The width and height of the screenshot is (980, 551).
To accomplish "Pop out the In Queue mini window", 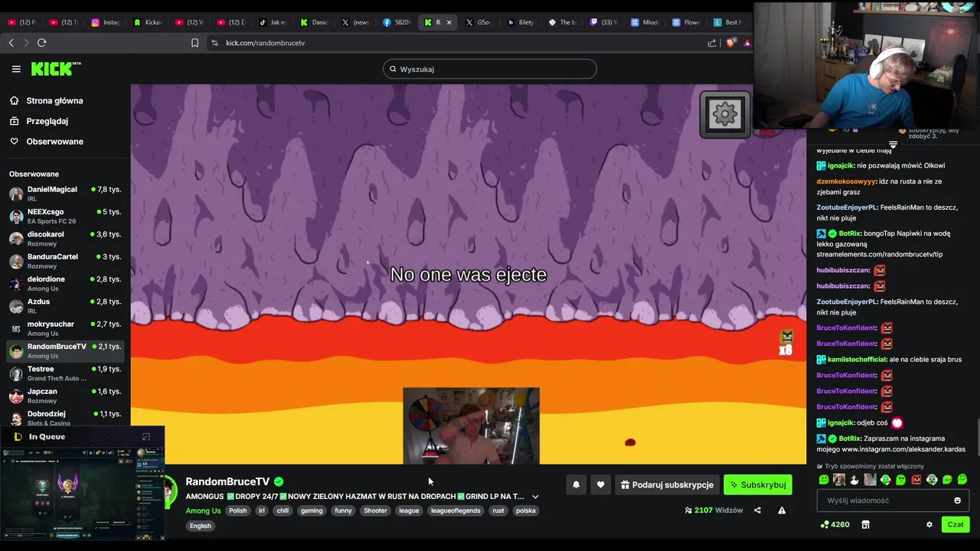I will pyautogui.click(x=146, y=437).
